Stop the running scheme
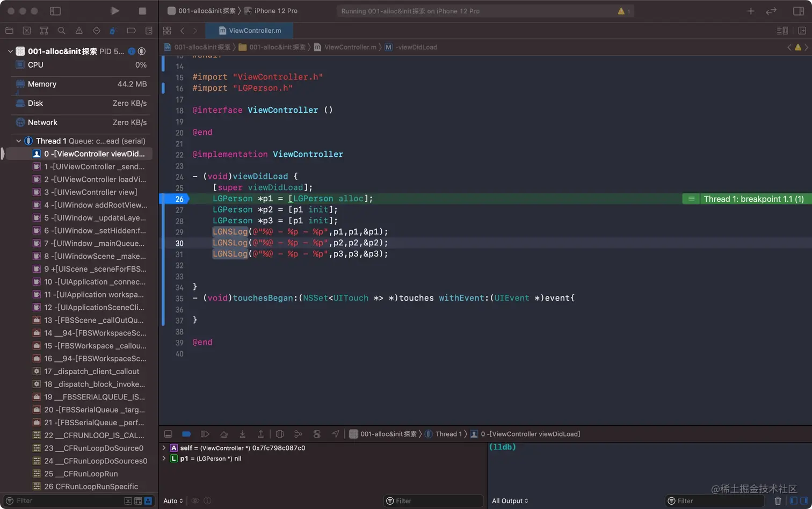 142,11
